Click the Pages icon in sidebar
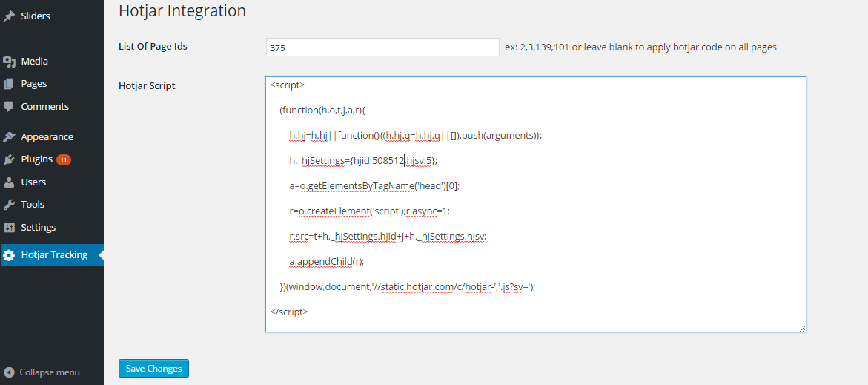 click(9, 84)
